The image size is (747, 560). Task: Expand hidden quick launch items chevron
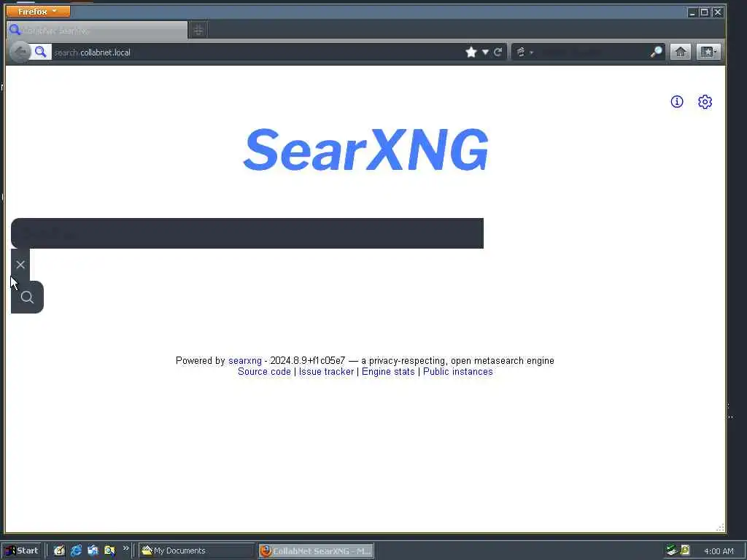pyautogui.click(x=125, y=548)
